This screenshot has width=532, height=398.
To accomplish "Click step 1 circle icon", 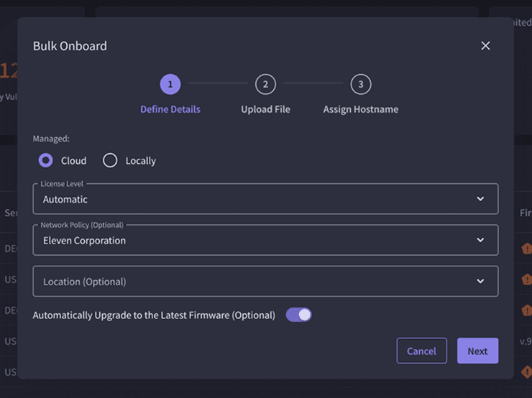I will (170, 85).
